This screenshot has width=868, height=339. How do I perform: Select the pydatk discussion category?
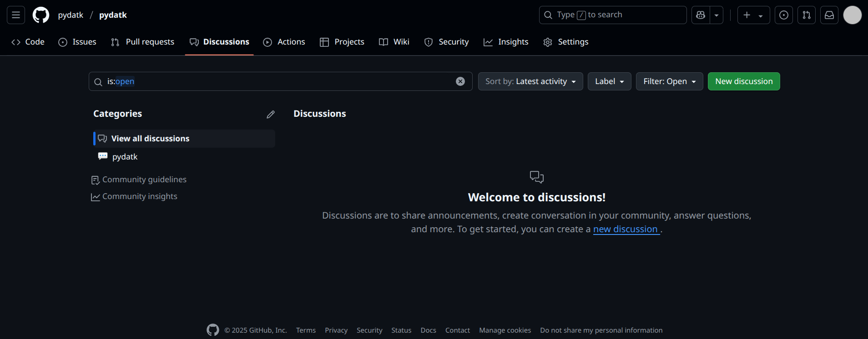point(184,157)
